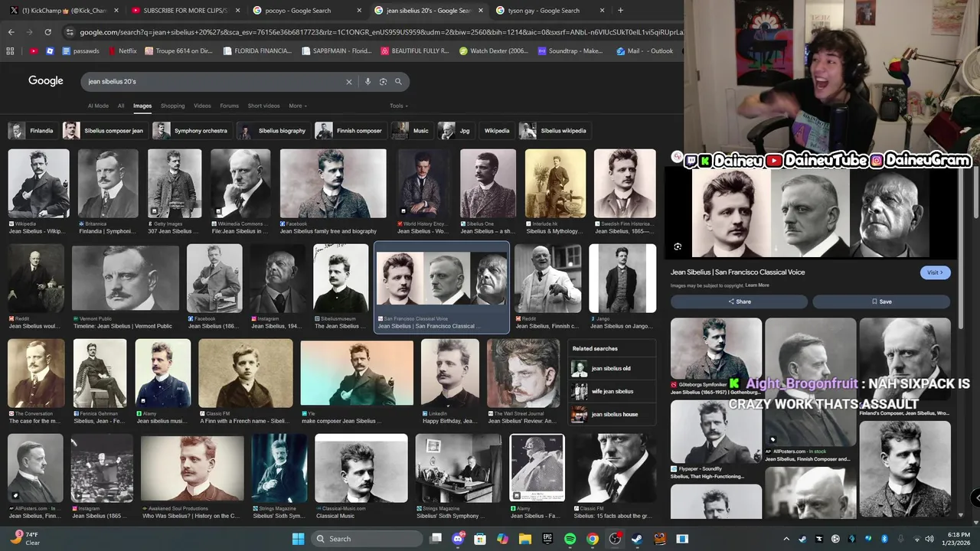Close the pocoyo Google Search tab

click(x=359, y=11)
